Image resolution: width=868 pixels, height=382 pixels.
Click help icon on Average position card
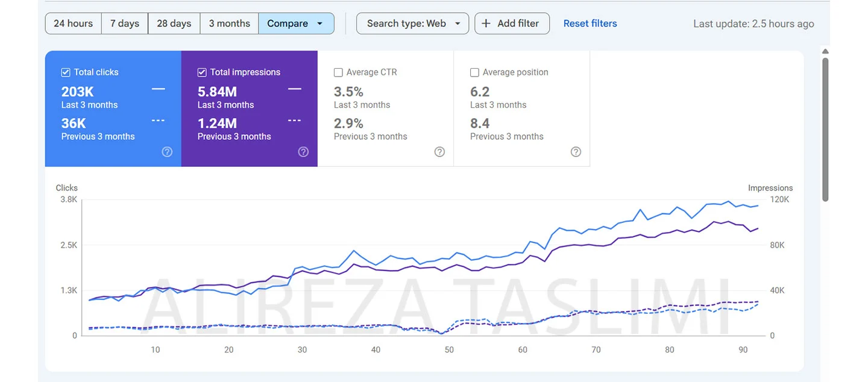pyautogui.click(x=576, y=152)
